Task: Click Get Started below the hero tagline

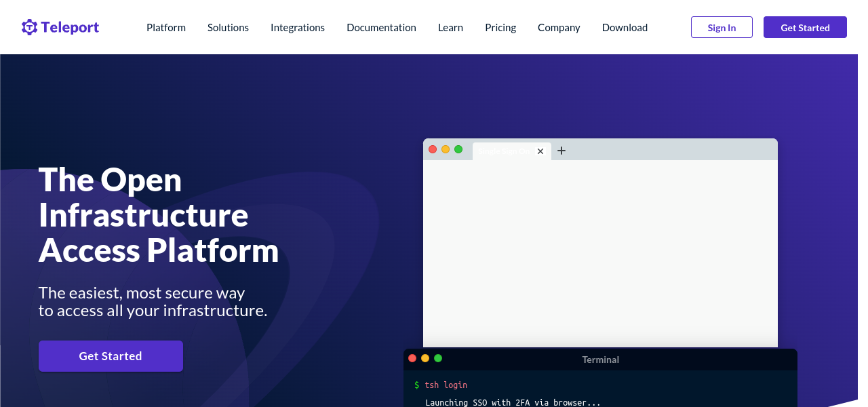Action: (111, 356)
